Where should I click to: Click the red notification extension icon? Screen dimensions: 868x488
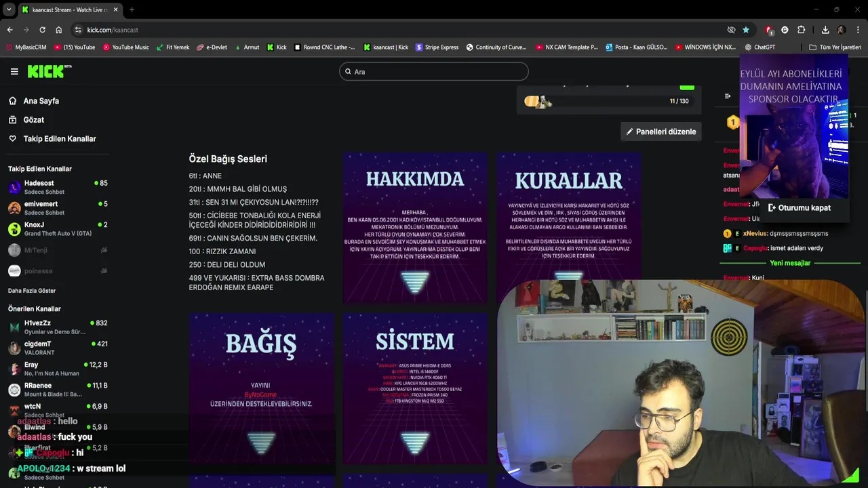768,30
